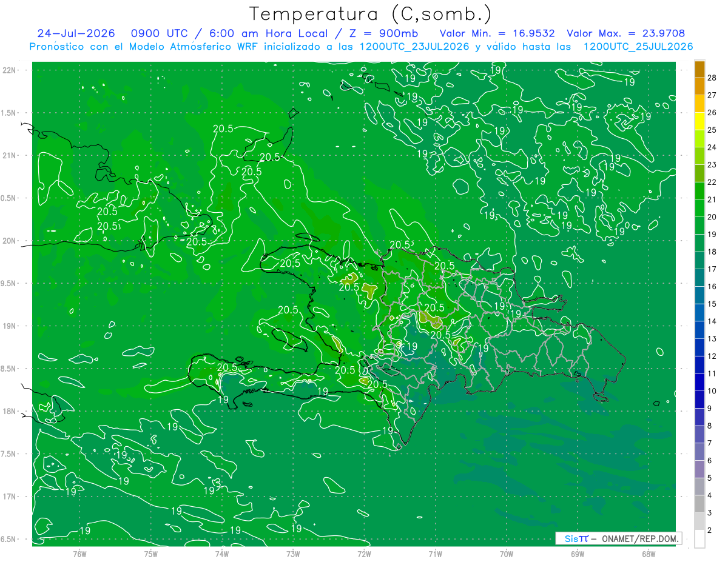
Task: Click the '73W' longitude axis label
Action: tap(293, 554)
